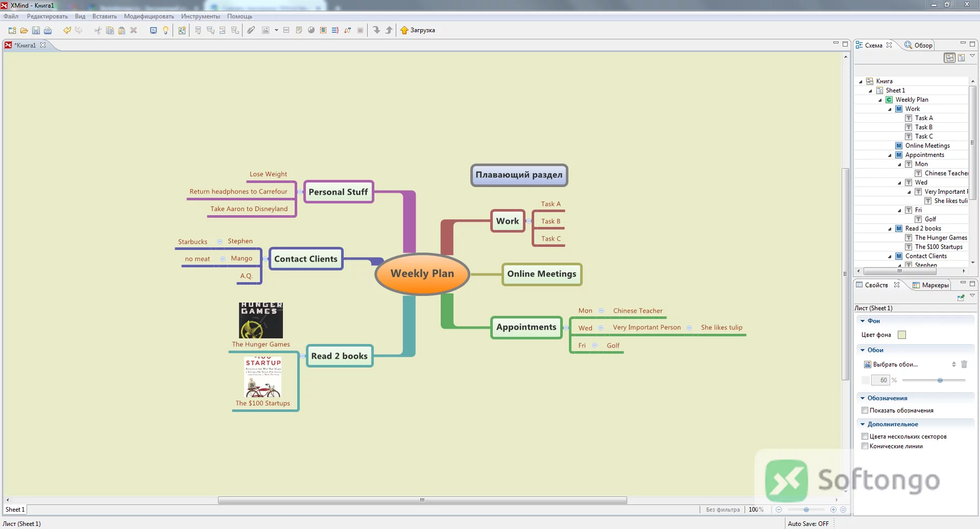Viewport: 980px width, 529px height.
Task: Open dropdown arrow next to image icon
Action: [x=276, y=31]
